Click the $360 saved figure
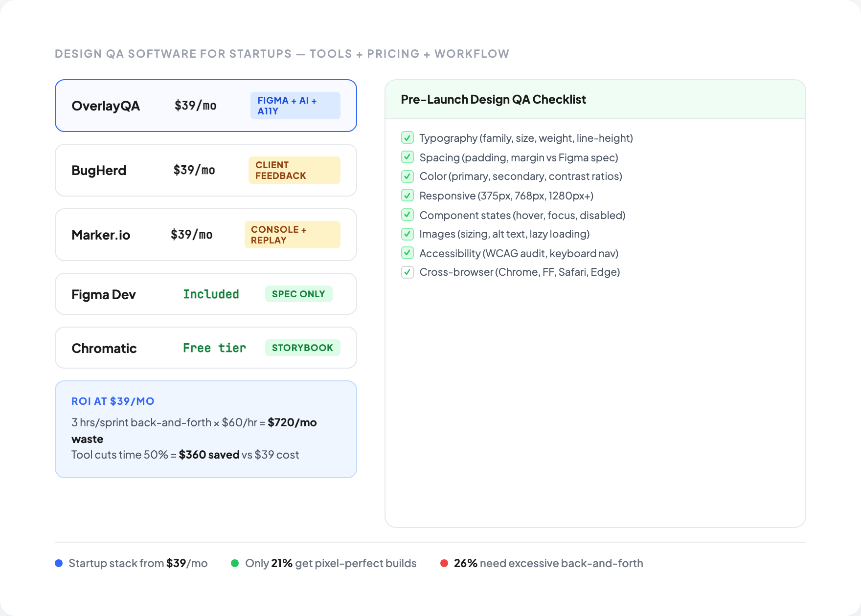The height and width of the screenshot is (616, 861). [209, 455]
